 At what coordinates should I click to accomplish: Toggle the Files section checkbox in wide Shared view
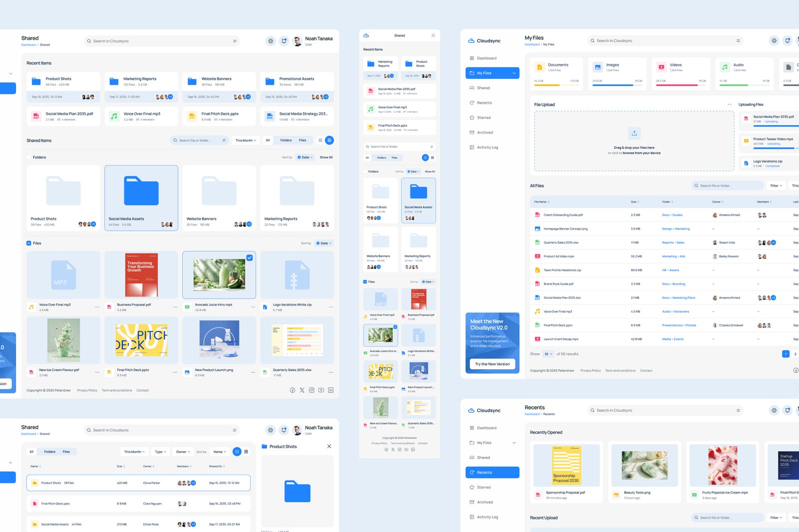pos(29,244)
